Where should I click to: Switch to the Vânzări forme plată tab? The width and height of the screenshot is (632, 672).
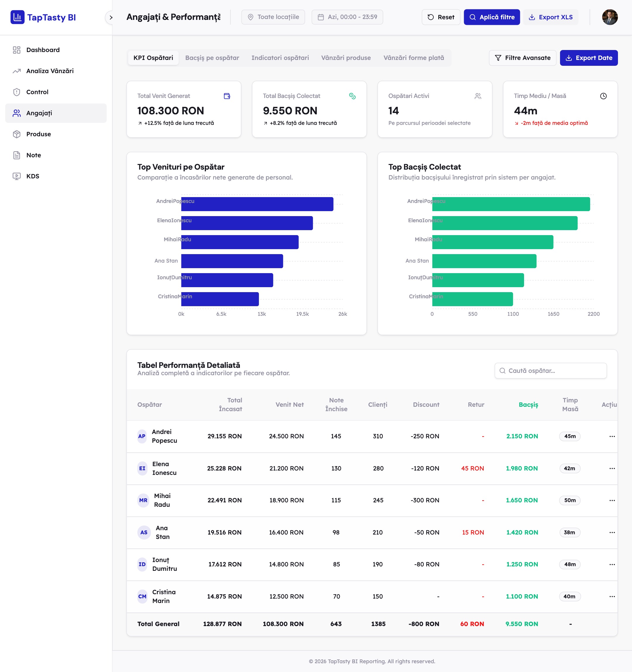click(x=413, y=58)
